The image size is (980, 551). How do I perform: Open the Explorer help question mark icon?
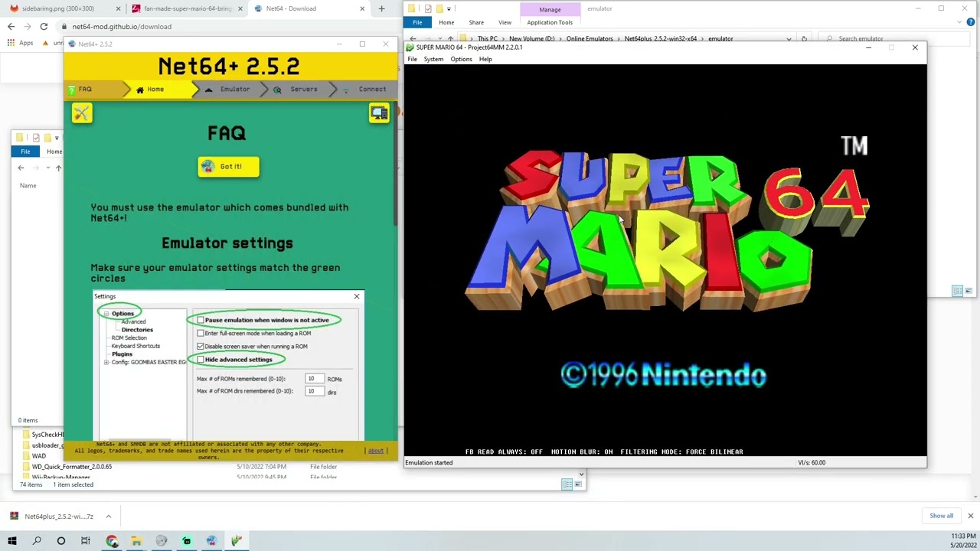[x=971, y=22]
